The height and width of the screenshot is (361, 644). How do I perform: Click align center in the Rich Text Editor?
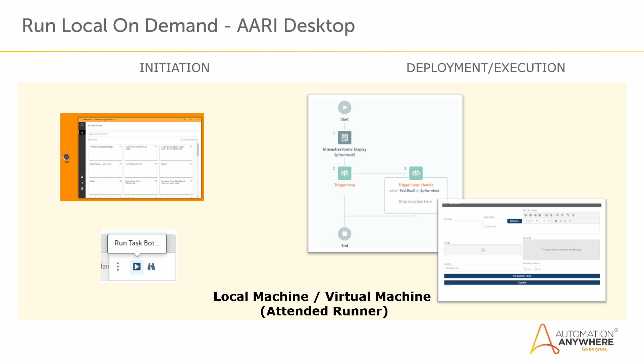[x=530, y=215]
